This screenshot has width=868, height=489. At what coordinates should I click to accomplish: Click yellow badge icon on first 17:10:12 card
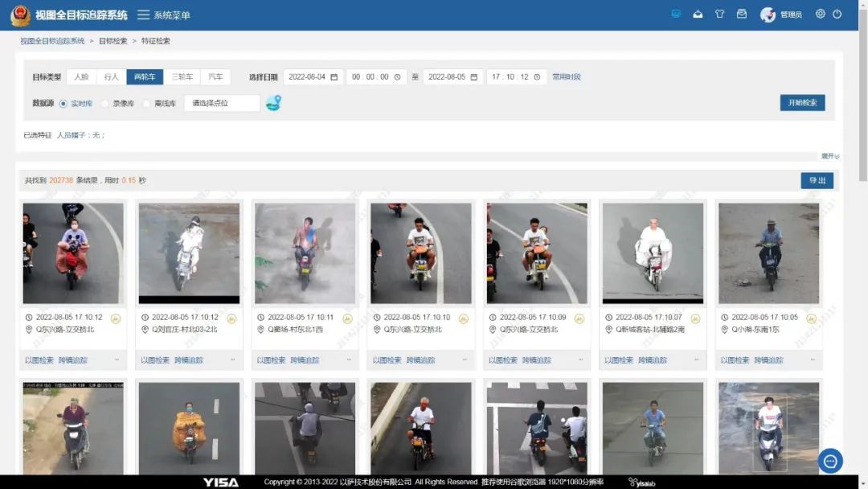click(x=115, y=318)
